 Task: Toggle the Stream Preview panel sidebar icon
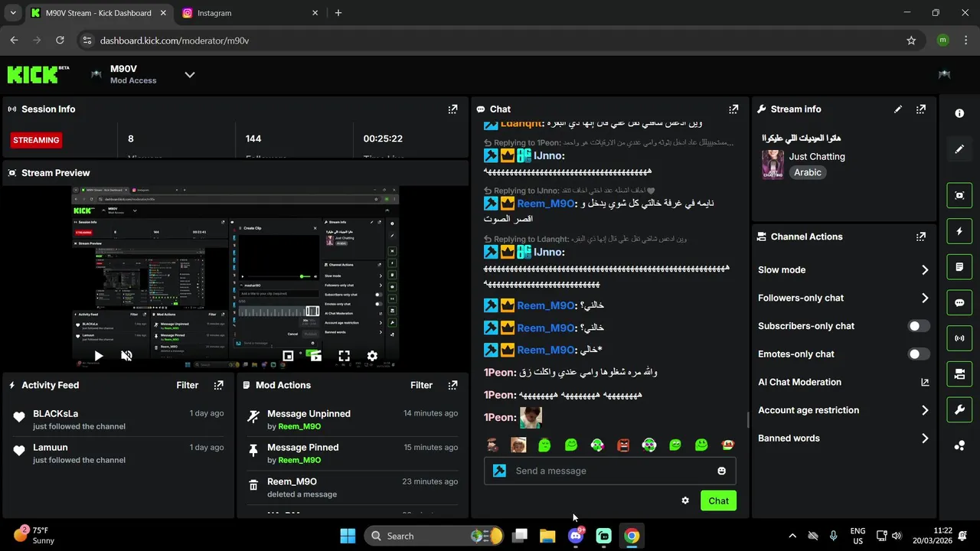pyautogui.click(x=959, y=195)
